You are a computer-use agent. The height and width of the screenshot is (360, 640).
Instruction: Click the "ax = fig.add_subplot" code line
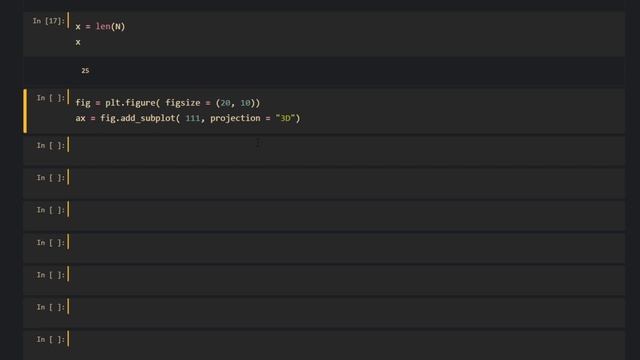coord(188,118)
